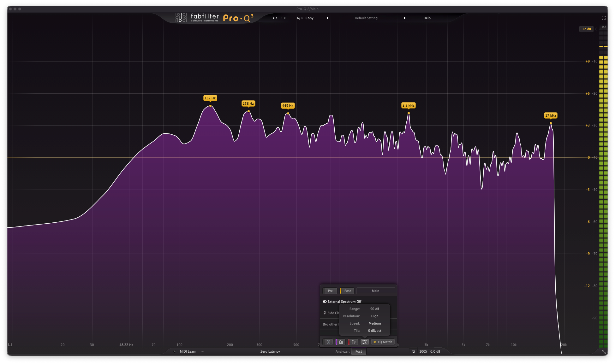Show the piano keyboard display
This screenshot has width=615, height=364.
10,345
